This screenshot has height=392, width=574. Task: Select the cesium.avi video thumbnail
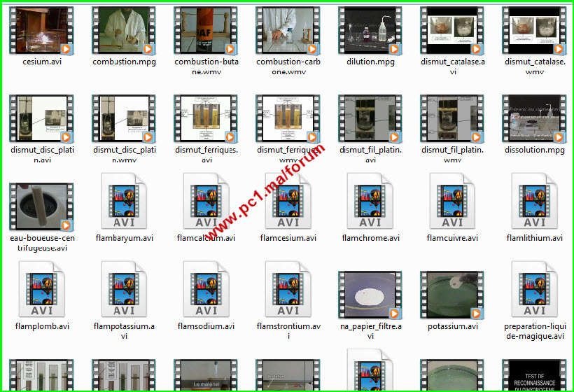41,30
